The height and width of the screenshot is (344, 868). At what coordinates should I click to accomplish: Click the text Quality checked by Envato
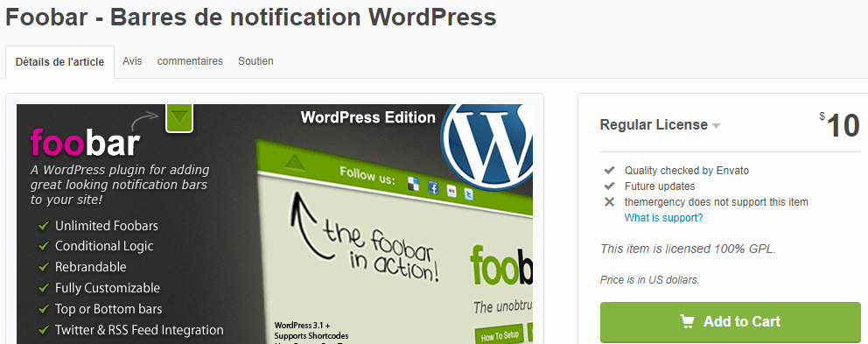(x=687, y=170)
